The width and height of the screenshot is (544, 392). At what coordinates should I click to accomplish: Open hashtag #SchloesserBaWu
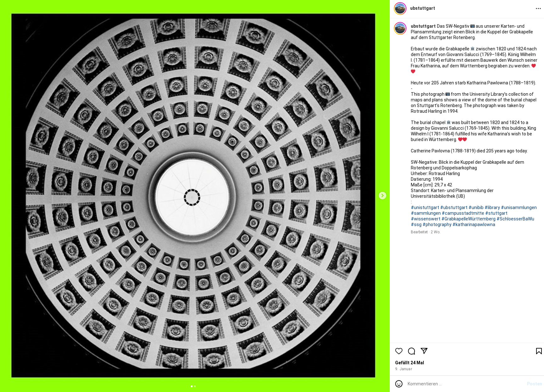pos(515,219)
